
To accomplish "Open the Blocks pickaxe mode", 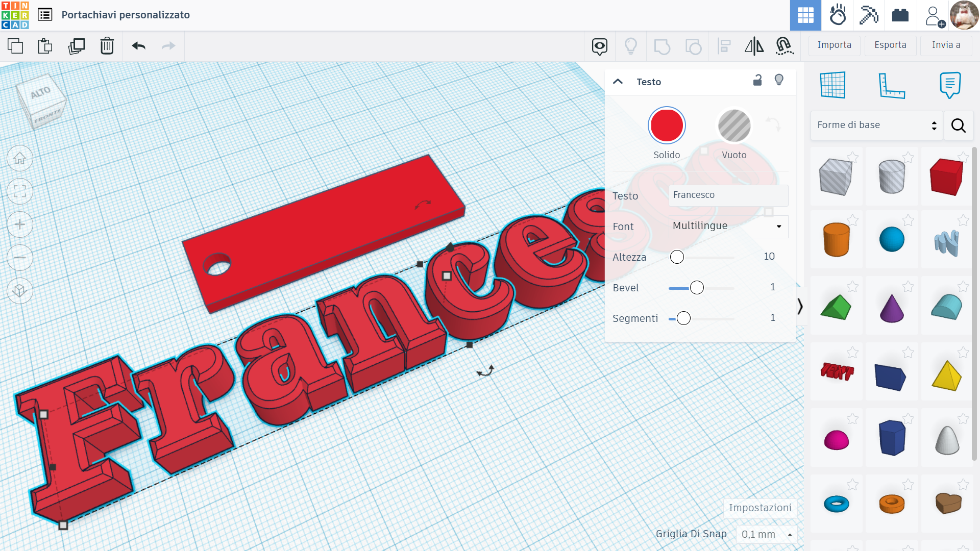I will (869, 15).
